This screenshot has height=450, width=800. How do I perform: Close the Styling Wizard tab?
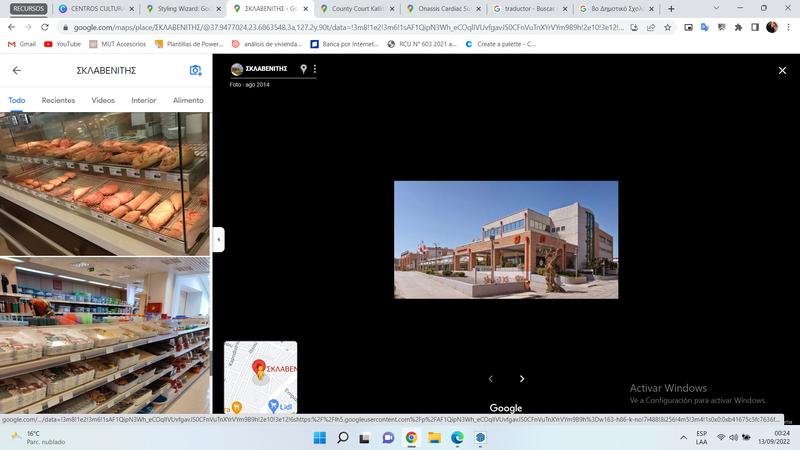point(219,9)
